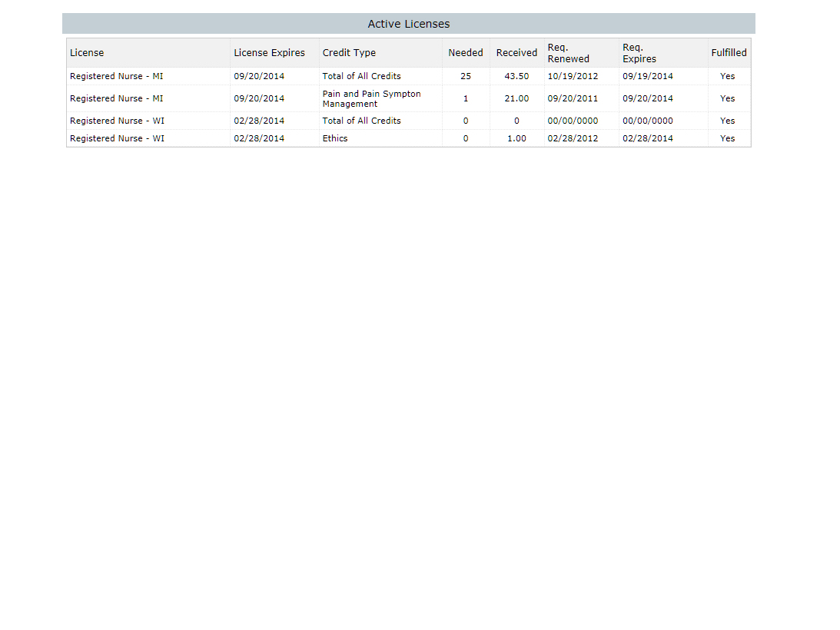
Task: Select the Needed column header
Action: (466, 53)
